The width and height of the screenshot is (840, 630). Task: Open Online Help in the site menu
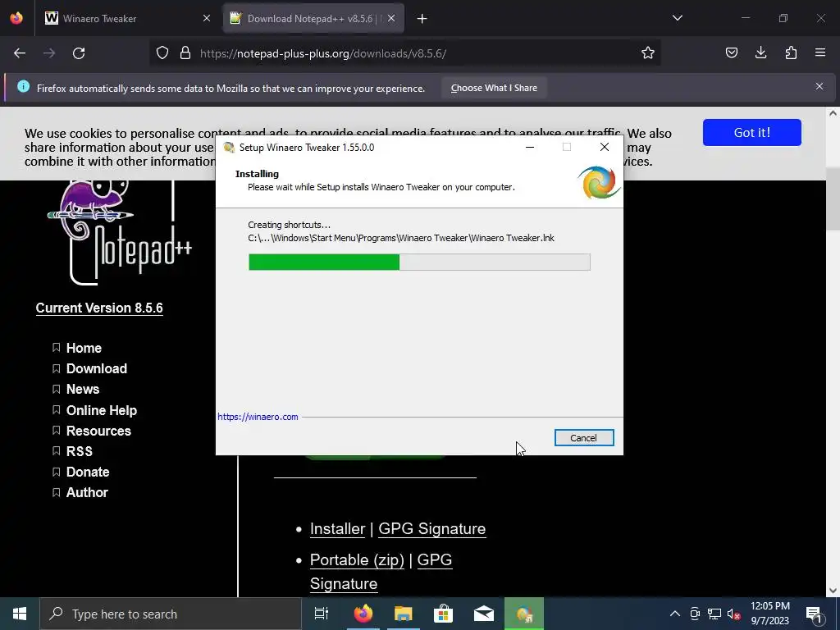click(101, 410)
